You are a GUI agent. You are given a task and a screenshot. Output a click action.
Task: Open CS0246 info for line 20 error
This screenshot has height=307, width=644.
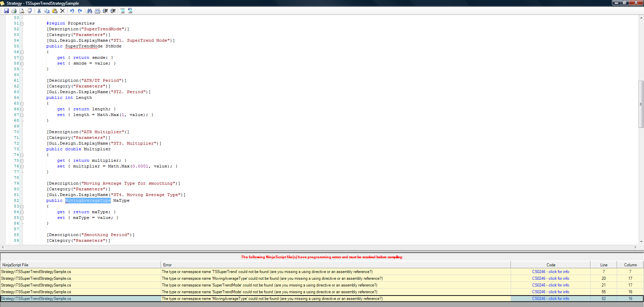point(551,278)
